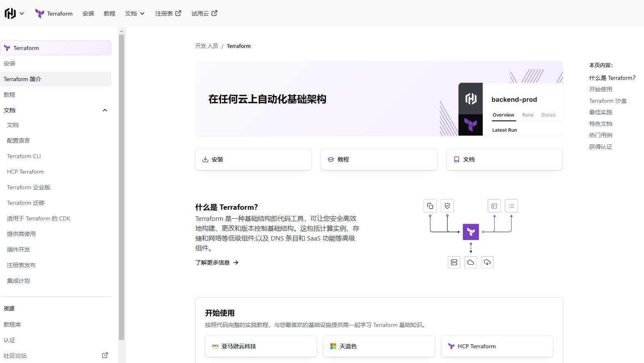This screenshot has height=363, width=644.
Task: Click the Terraform logo in backend-prod graphic
Action: click(x=471, y=124)
